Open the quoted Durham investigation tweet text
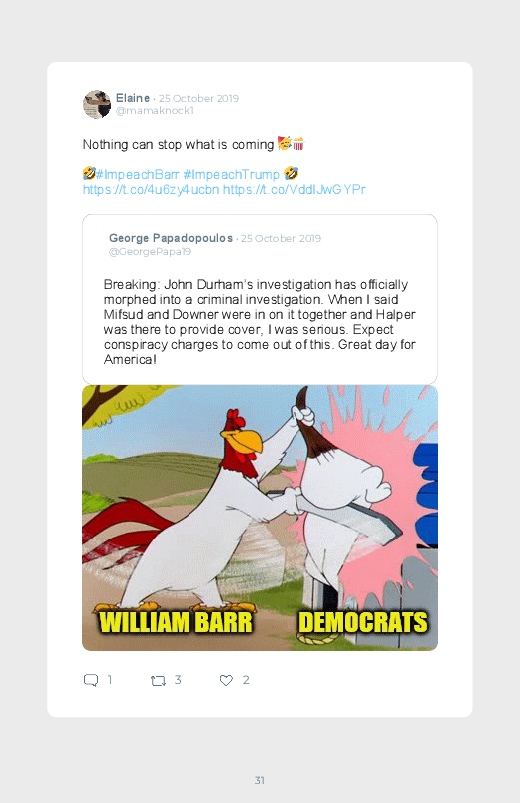 coord(260,322)
